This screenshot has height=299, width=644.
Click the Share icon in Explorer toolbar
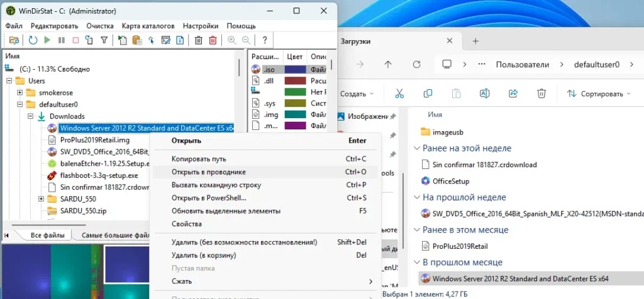(513, 94)
